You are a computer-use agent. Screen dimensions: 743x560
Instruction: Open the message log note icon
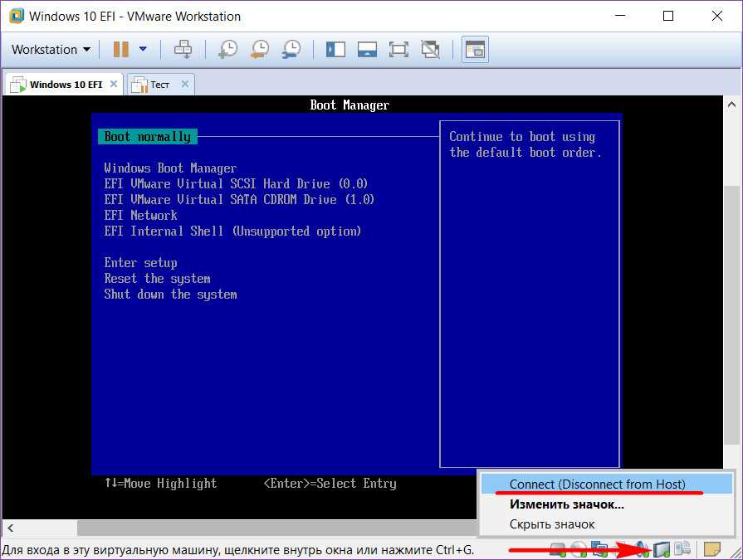[711, 549]
